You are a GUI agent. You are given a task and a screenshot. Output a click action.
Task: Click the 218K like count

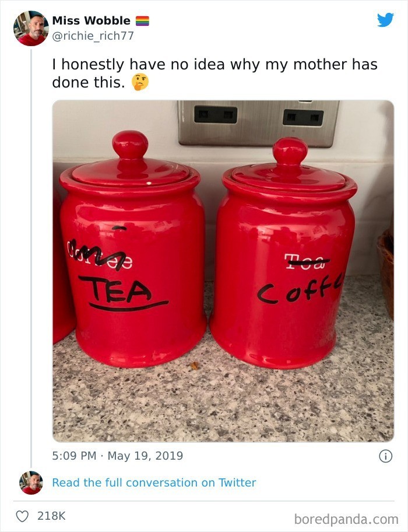pyautogui.click(x=51, y=516)
